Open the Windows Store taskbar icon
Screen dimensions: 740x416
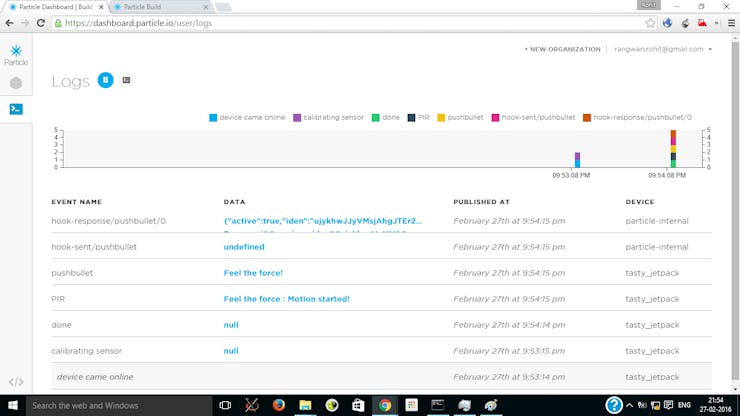tap(358, 405)
